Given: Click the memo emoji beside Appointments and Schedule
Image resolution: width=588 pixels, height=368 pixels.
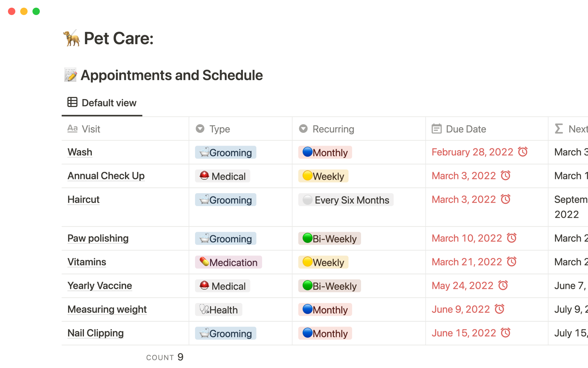Looking at the screenshot, I should pos(70,75).
